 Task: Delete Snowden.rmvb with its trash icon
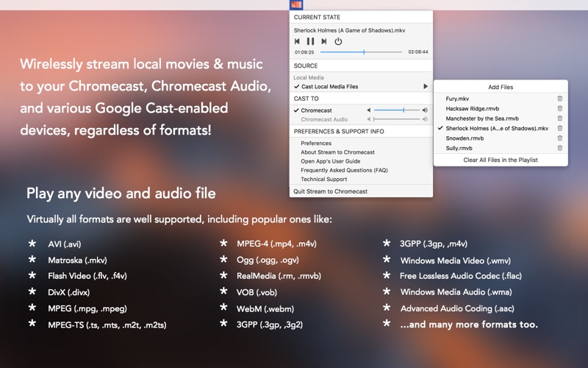pyautogui.click(x=560, y=138)
